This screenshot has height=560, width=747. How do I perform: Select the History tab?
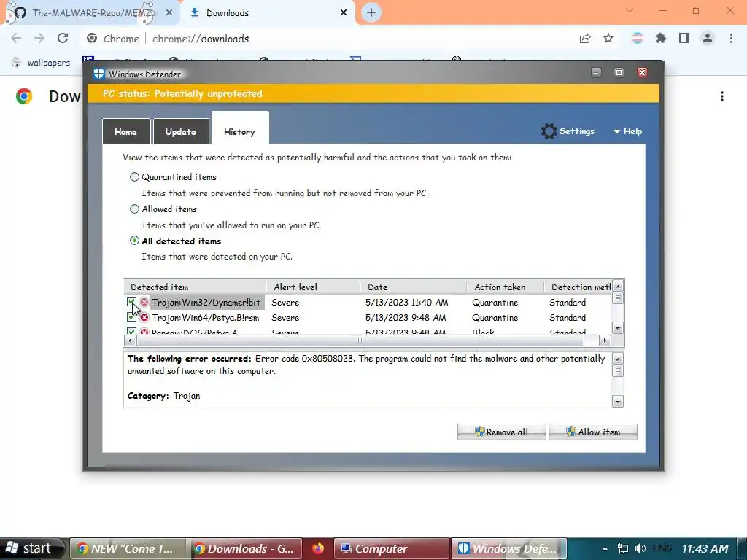(239, 128)
